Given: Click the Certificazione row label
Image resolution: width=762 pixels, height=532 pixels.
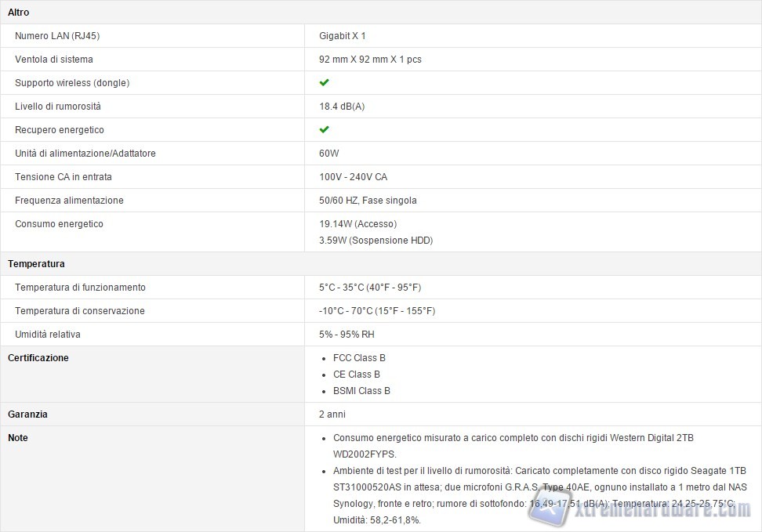Looking at the screenshot, I should (x=38, y=358).
